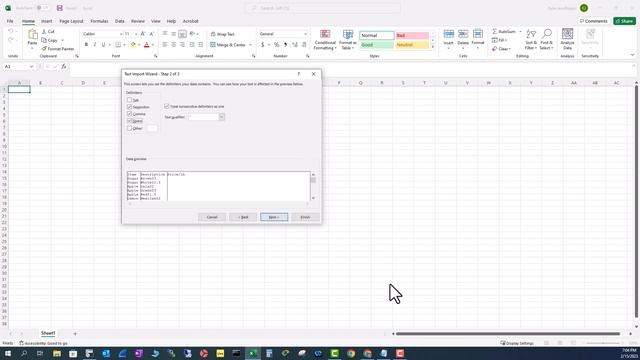Screen dimensions: 640x360
Task: Click the data preview vertical scrollbar
Action: 313,186
